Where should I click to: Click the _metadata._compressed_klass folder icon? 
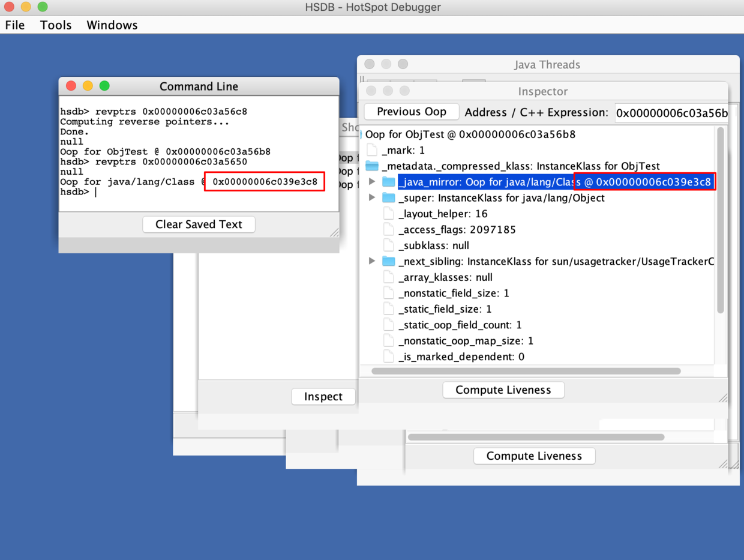pos(372,166)
